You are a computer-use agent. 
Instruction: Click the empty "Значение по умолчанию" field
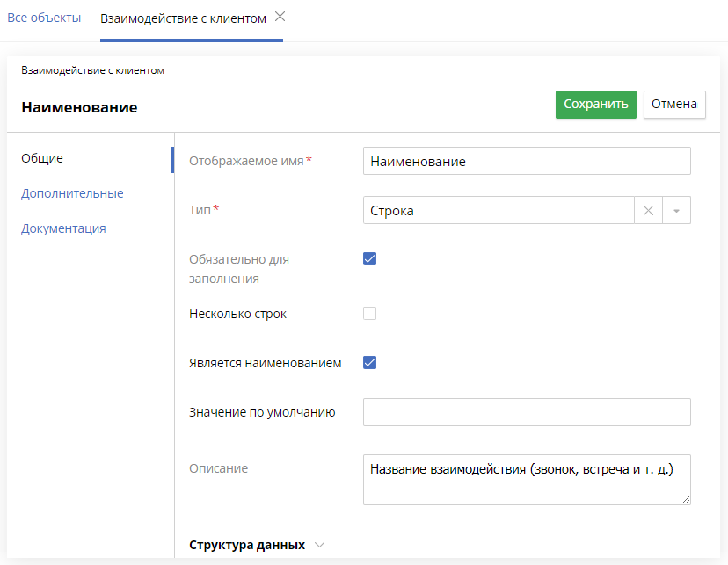(x=526, y=411)
